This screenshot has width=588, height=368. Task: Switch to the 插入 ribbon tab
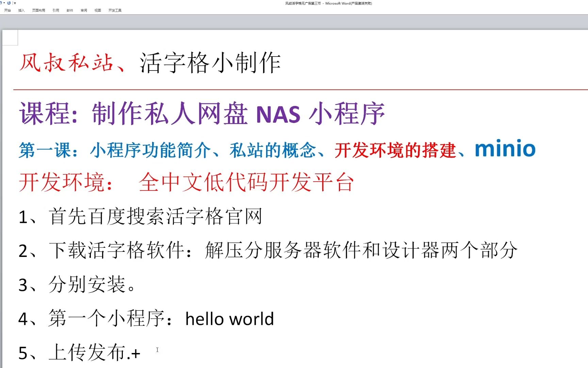coord(21,10)
